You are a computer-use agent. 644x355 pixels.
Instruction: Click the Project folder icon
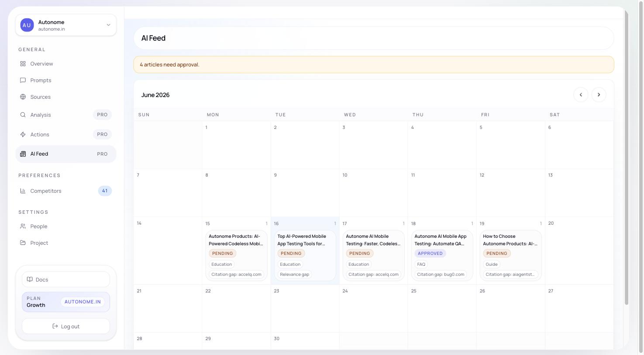(x=23, y=243)
